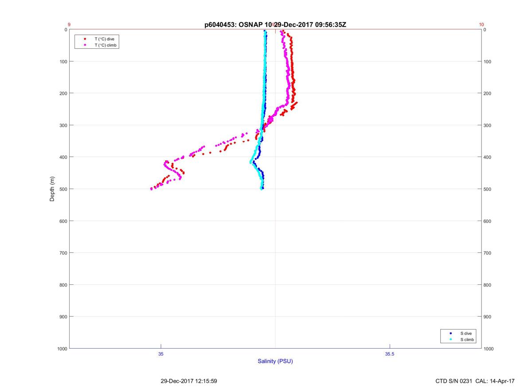532x392 pixels.
Task: Select the 'S climb' legend label
Action: (x=467, y=339)
